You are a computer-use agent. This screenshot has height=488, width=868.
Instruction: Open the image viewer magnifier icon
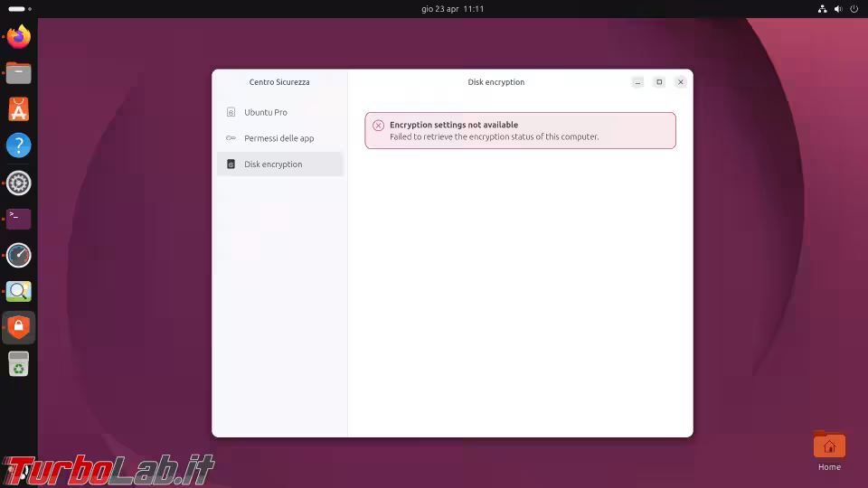19,291
